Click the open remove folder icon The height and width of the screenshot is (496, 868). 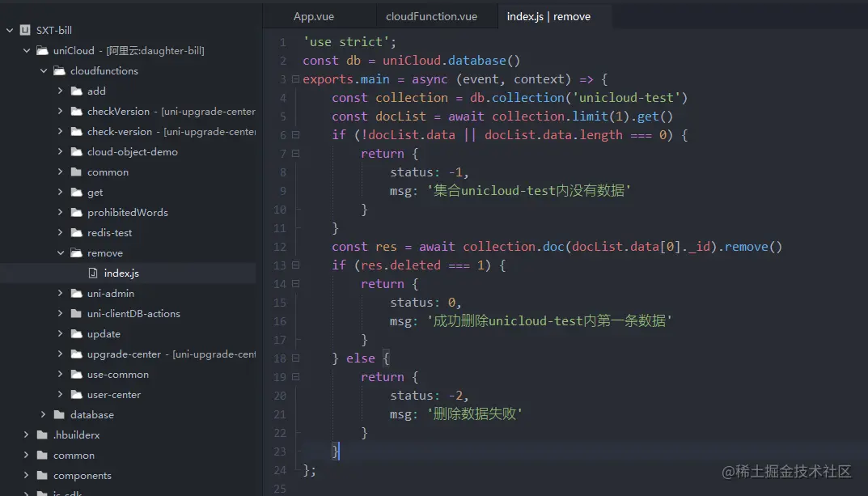coord(76,253)
